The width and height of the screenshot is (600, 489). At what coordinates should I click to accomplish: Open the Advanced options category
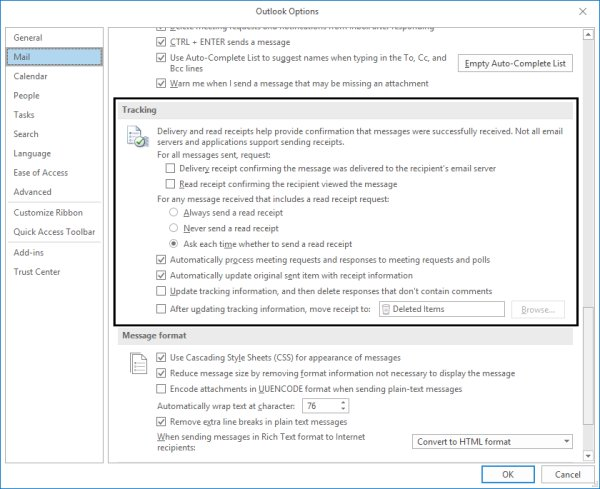coord(54,192)
